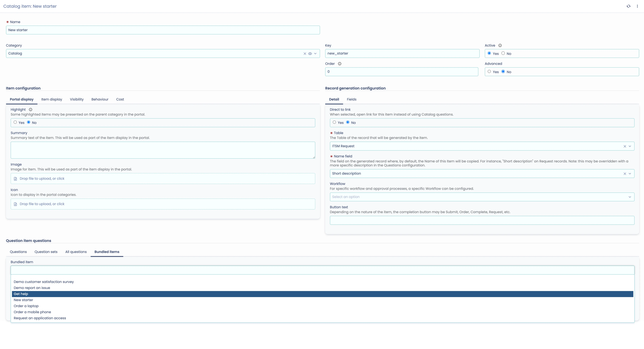The height and width of the screenshot is (349, 644).
Task: Click the Button text input field
Action: [482, 220]
